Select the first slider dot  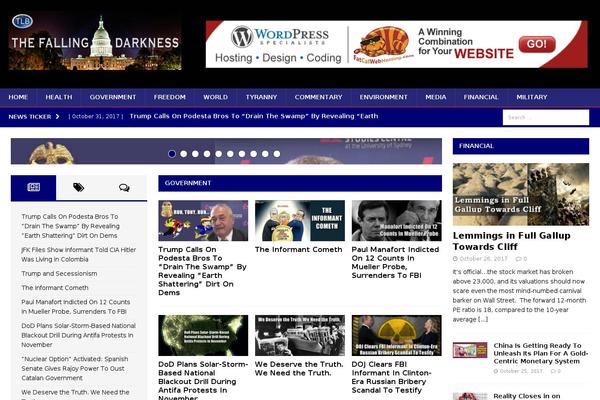[x=172, y=154]
